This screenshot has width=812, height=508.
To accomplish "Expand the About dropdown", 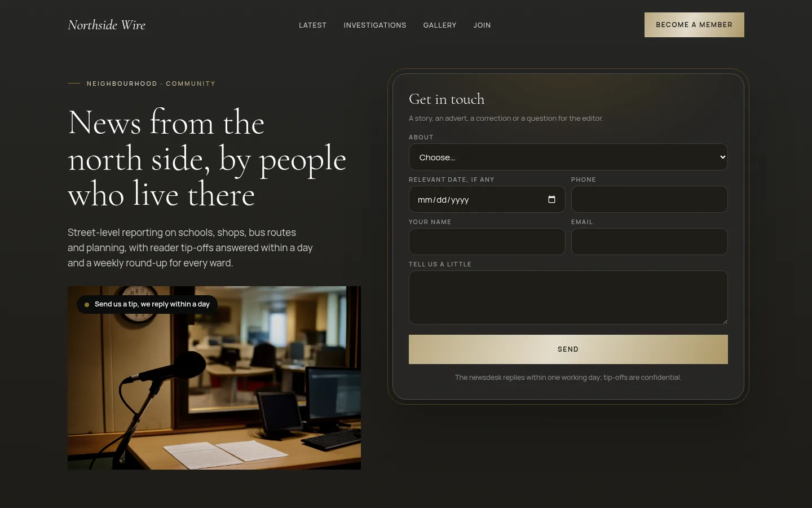I will [568, 157].
